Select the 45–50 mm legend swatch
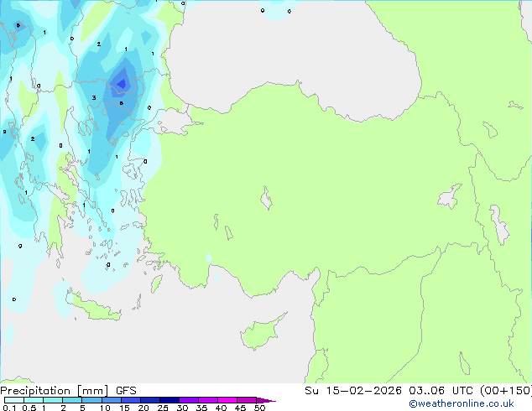Screen dimensions: 532x411 tap(247, 400)
